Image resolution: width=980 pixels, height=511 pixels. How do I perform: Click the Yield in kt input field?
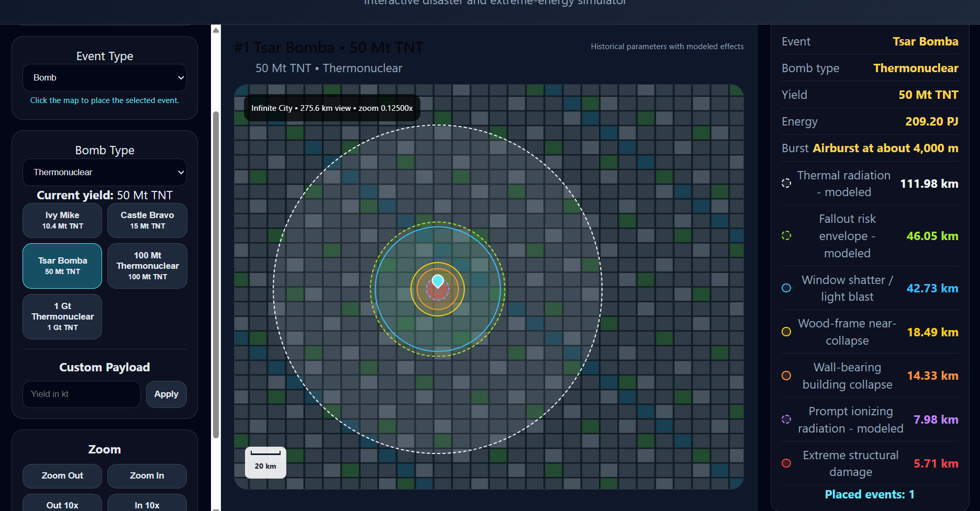pos(82,394)
